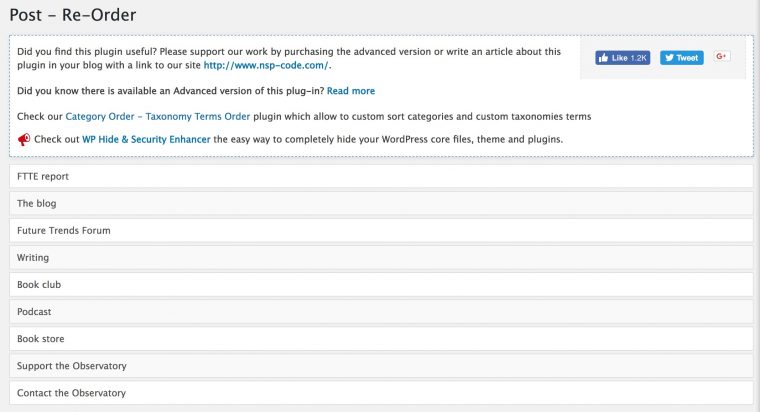This screenshot has width=760, height=412.
Task: Click the red megaphone announcement icon
Action: (x=24, y=140)
